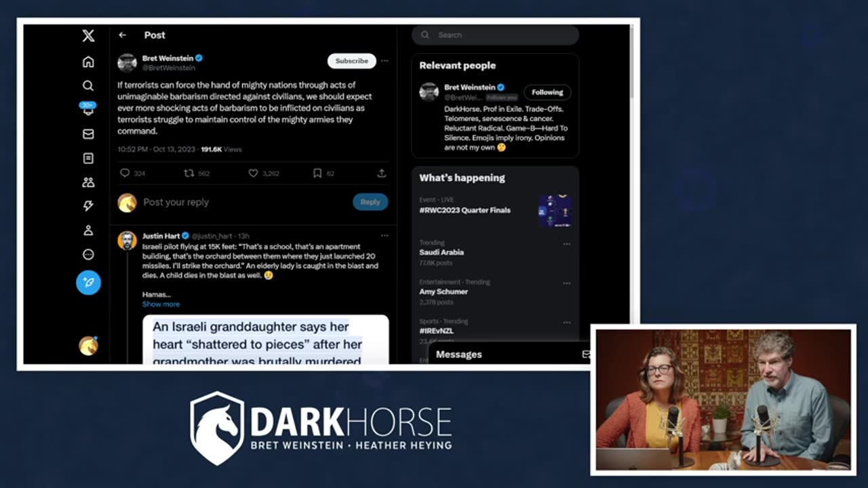Subscribe to Bret Weinstein
The width and height of the screenshot is (868, 488).
[x=351, y=61]
